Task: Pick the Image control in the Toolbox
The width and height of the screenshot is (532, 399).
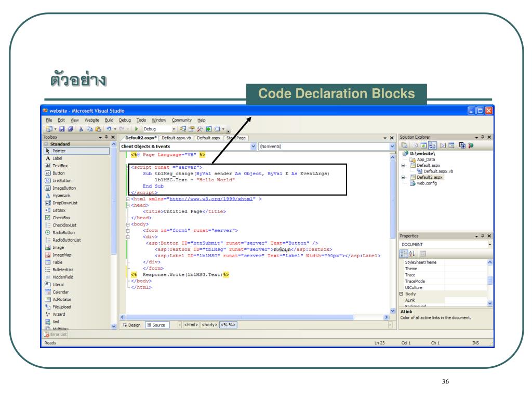Action: click(x=58, y=248)
